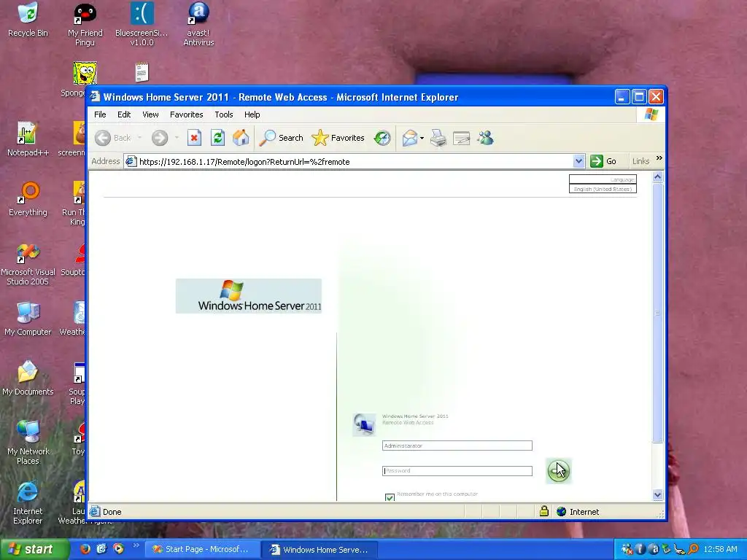
Task: Open My Documents desktop folder
Action: 28,378
